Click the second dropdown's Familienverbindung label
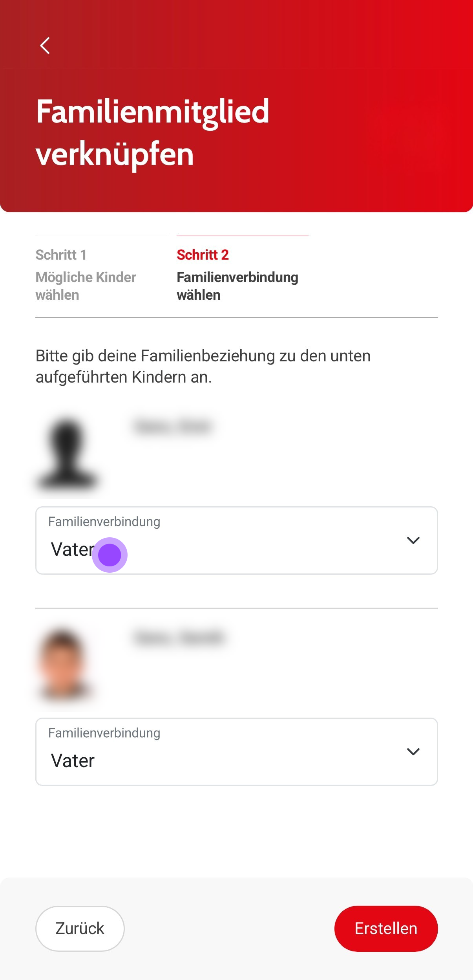The height and width of the screenshot is (980, 473). tap(104, 733)
